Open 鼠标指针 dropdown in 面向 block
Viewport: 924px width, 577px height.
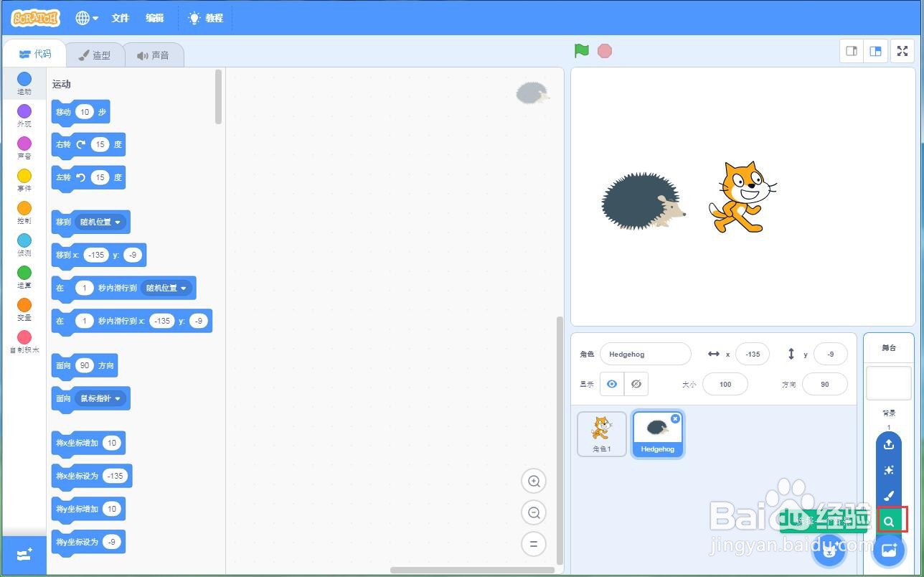(x=101, y=398)
